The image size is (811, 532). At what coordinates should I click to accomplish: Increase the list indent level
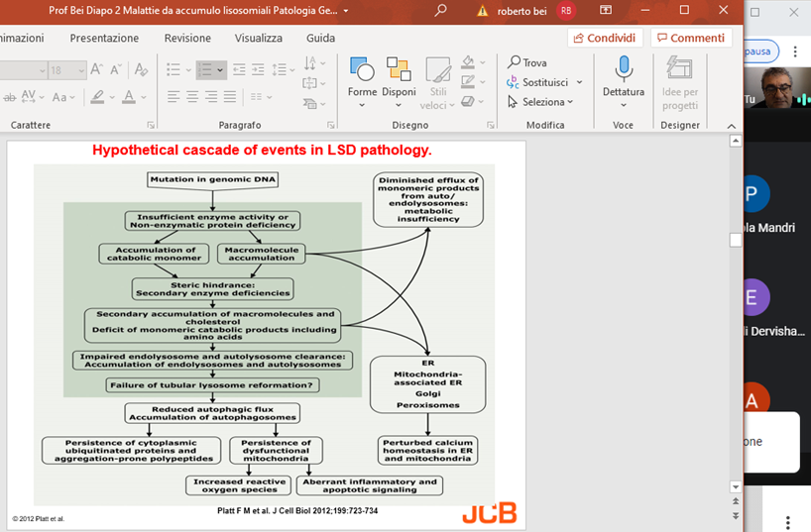coord(258,69)
